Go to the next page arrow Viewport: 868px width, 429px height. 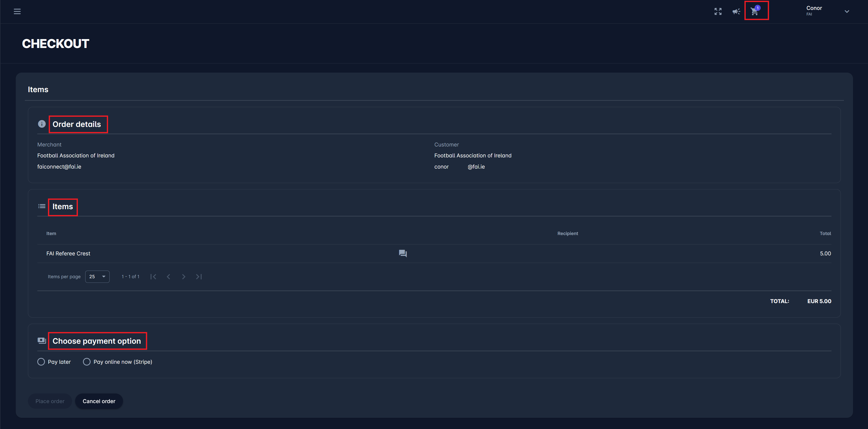(x=184, y=277)
